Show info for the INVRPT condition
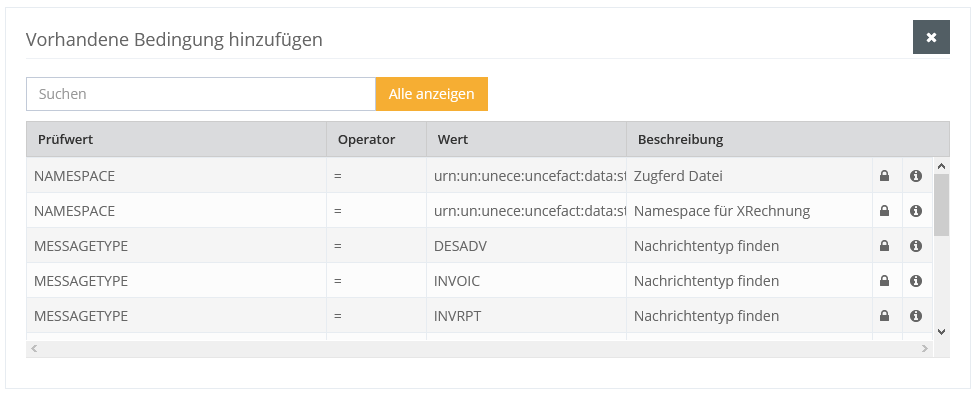Viewport: 976px width, 403px height. (x=915, y=316)
